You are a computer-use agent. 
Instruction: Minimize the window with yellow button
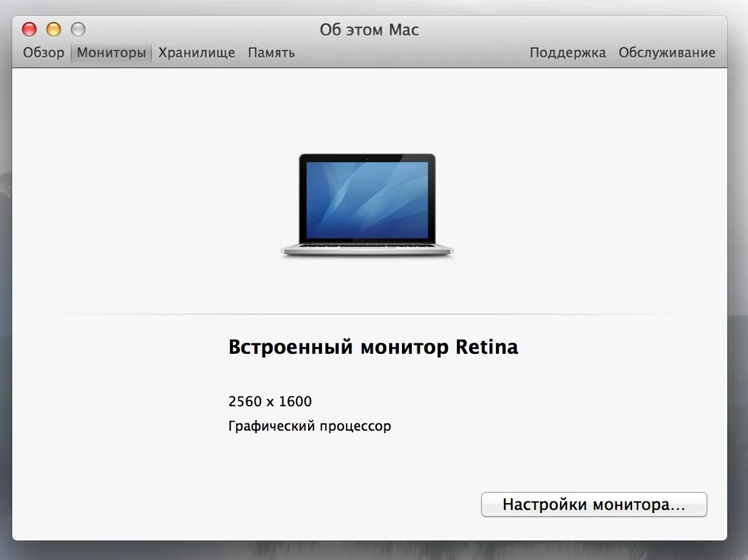click(54, 29)
